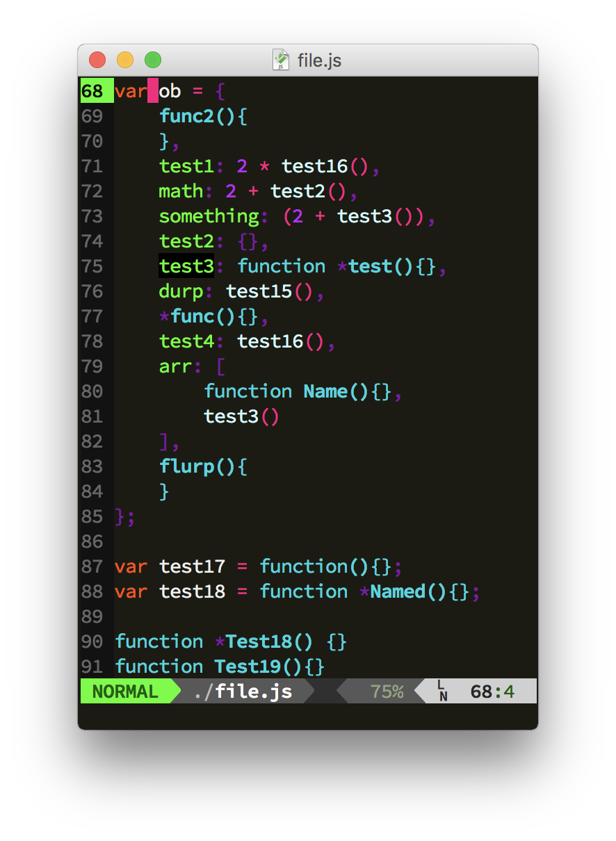Click highlighted 'test3' key on line 75
This screenshot has height=841, width=616.
(187, 266)
